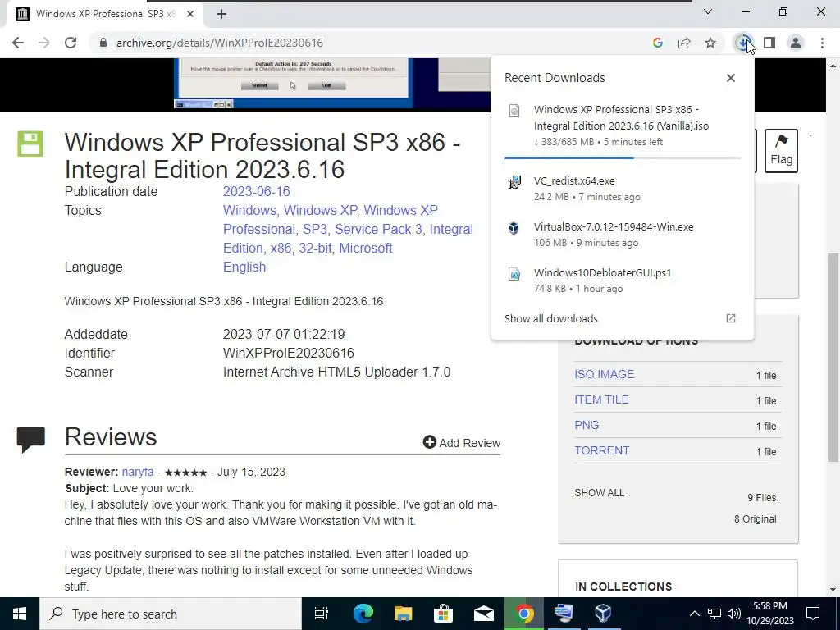Viewport: 840px width, 630px height.
Task: Open taskbar clock showing 5:58 PM
Action: (x=770, y=614)
